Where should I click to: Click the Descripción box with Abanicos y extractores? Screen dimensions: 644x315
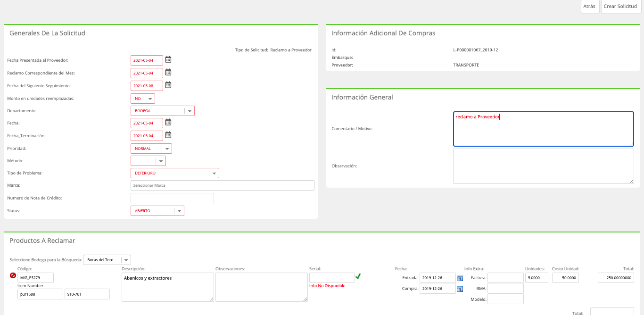(x=168, y=287)
